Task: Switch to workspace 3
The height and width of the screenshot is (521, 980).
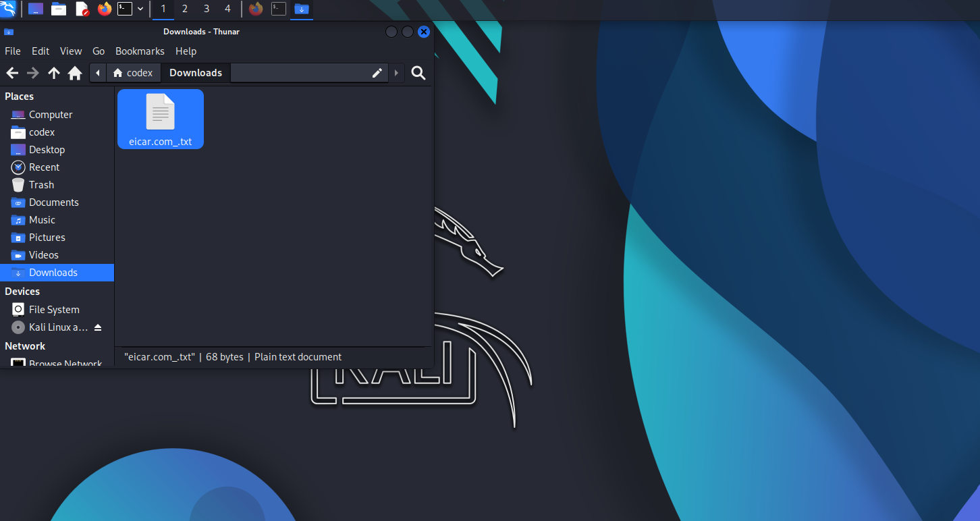Action: pyautogui.click(x=207, y=9)
